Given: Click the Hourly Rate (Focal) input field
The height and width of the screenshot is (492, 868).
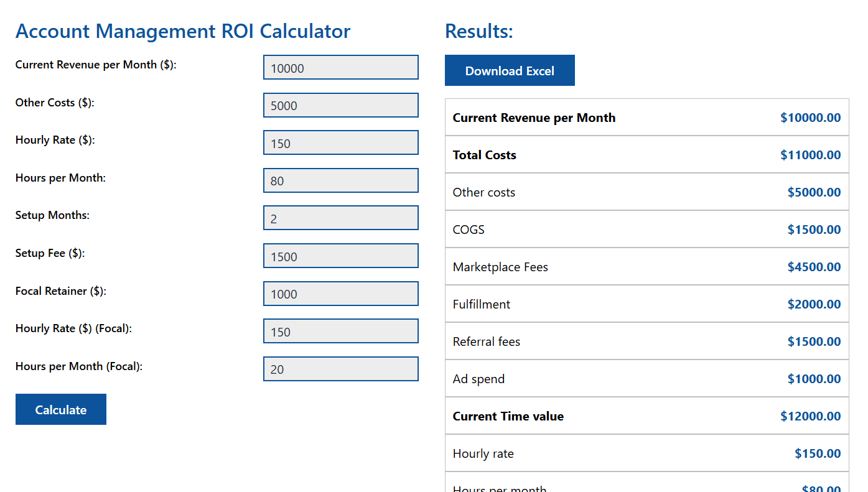Looking at the screenshot, I should click(x=340, y=331).
